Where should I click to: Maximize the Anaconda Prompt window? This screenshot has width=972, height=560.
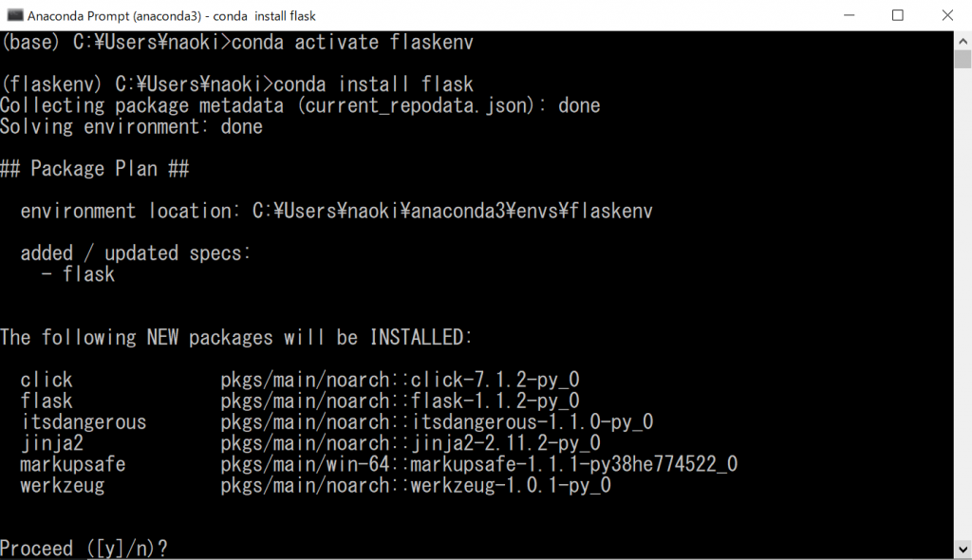tap(897, 15)
